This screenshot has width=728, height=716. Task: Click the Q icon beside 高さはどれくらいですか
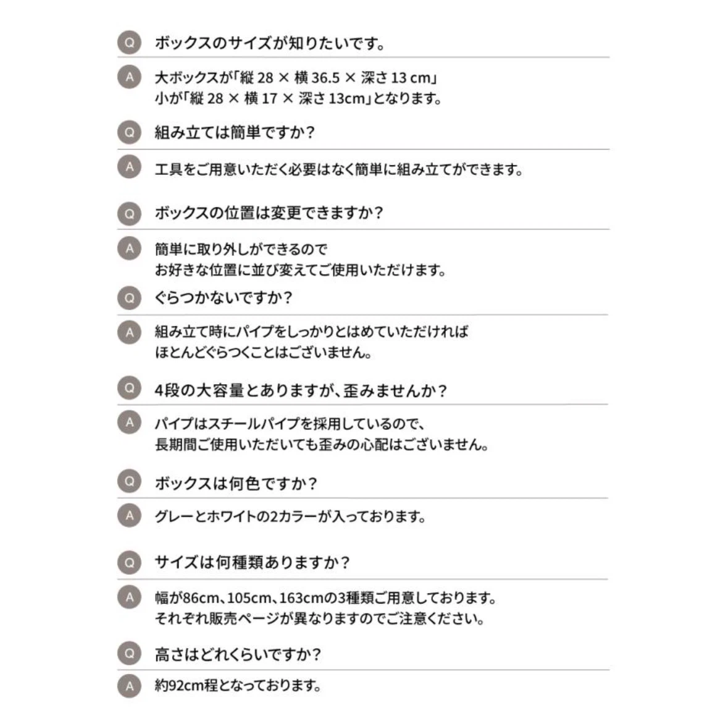129,653
